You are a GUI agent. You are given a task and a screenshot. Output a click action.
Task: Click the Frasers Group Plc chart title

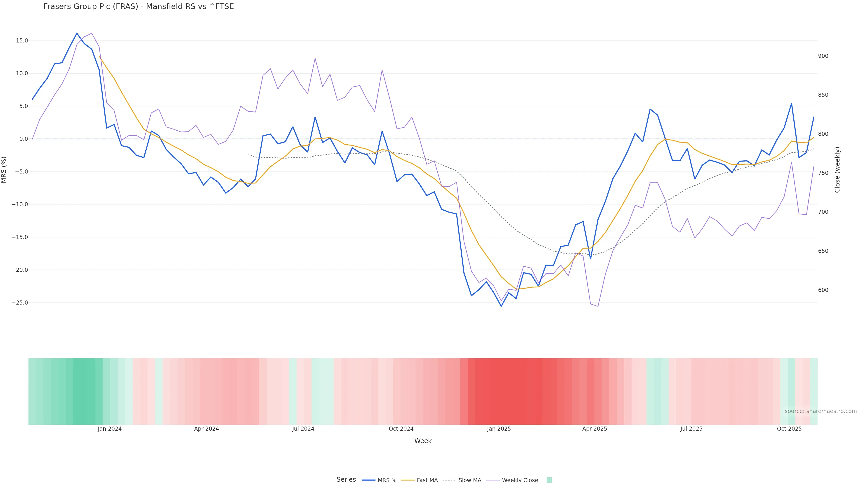point(139,7)
